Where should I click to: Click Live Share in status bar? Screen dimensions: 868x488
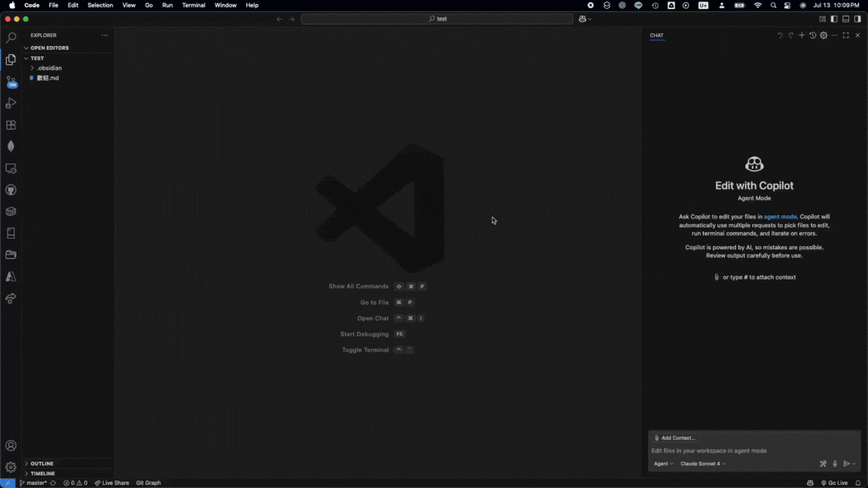point(112,483)
